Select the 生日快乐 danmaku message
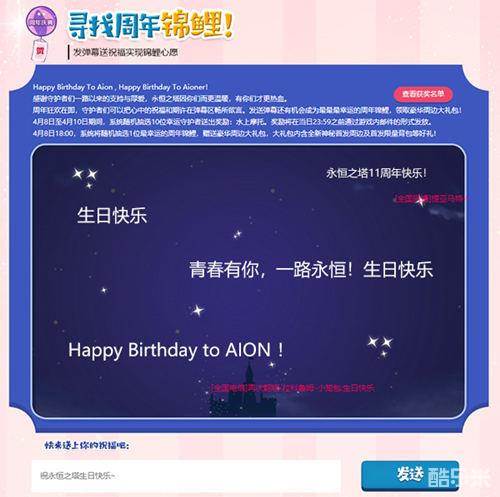The image size is (500, 497). tap(112, 215)
